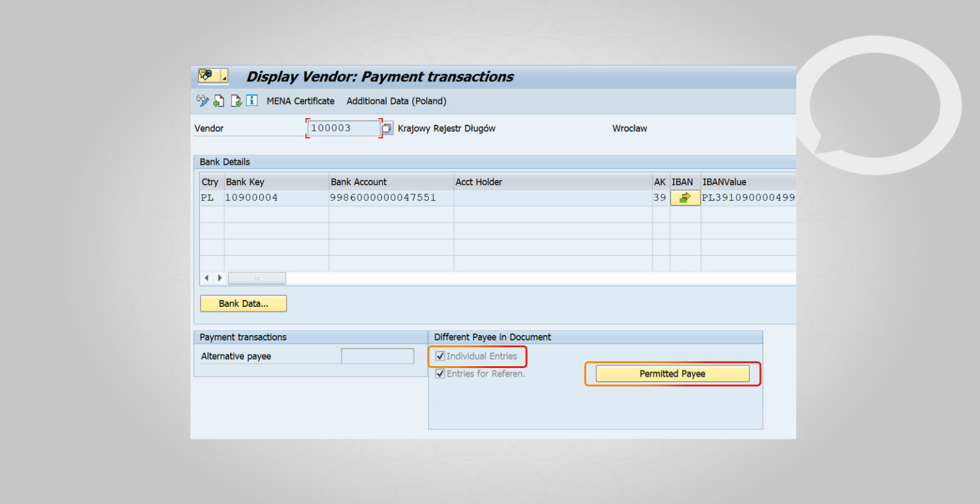Screen dimensions: 980x504
Task: Click the IBAN arrow icon in the bank row
Action: (x=685, y=198)
